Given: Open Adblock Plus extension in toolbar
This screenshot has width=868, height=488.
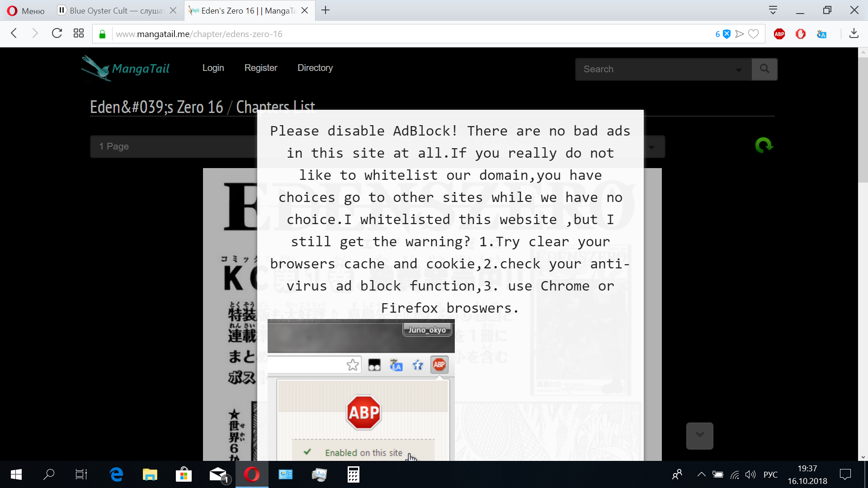Looking at the screenshot, I should tap(779, 34).
